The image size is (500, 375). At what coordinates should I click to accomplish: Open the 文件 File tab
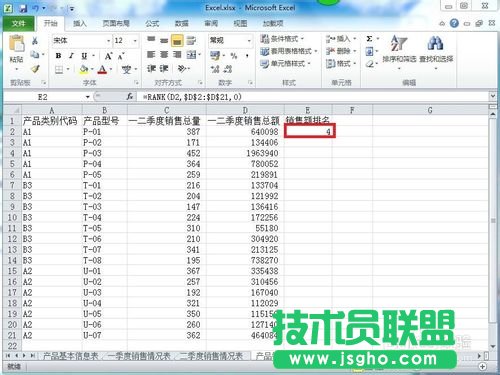click(18, 23)
